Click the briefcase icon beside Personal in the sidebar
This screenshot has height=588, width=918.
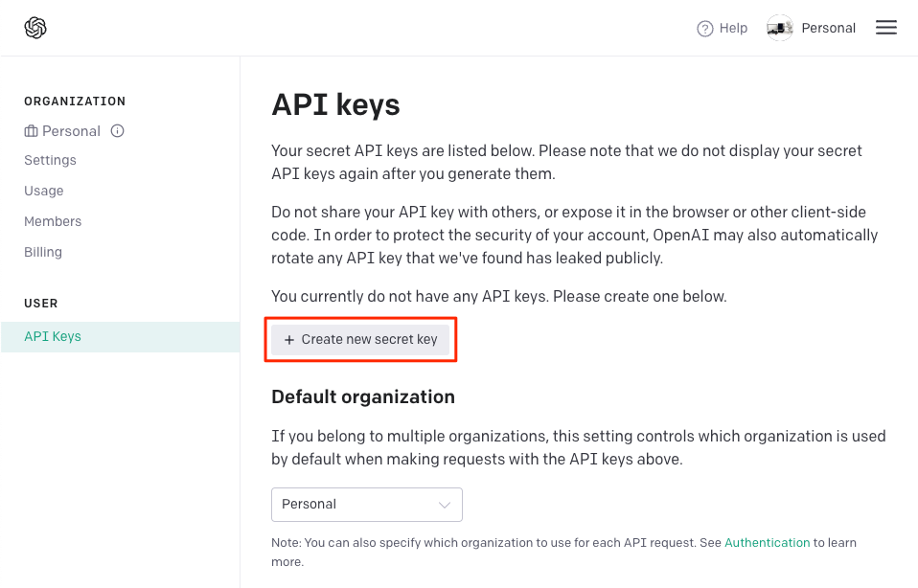click(x=31, y=131)
